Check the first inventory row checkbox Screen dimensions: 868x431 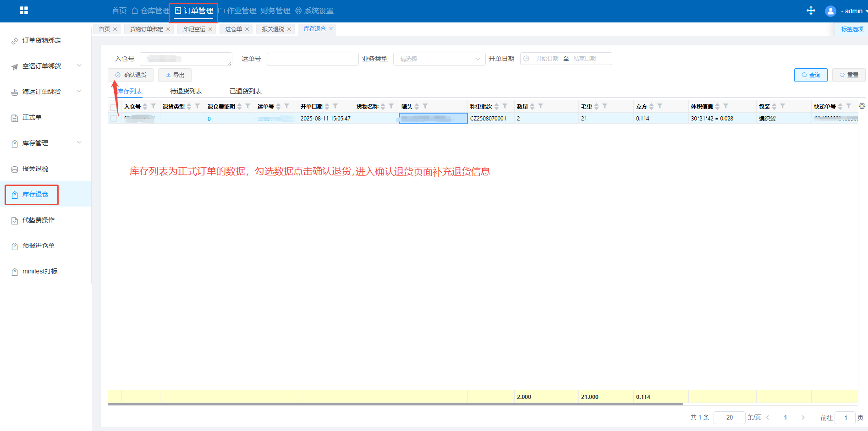click(114, 119)
